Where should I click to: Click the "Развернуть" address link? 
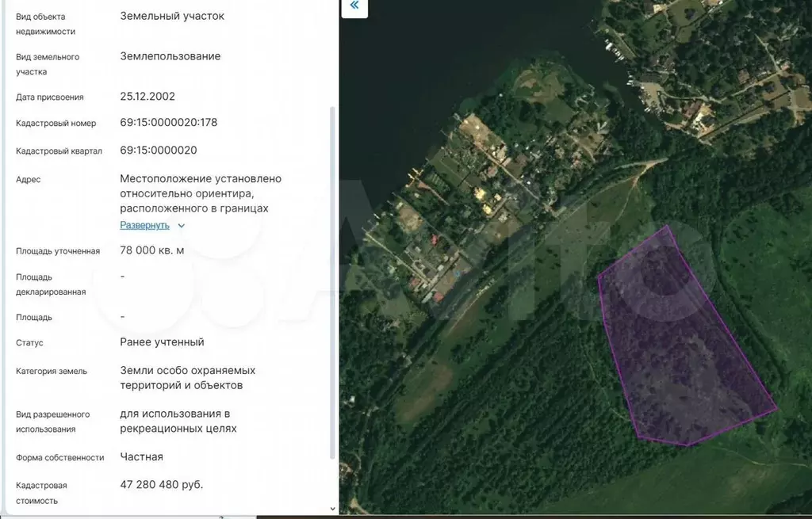click(x=144, y=225)
